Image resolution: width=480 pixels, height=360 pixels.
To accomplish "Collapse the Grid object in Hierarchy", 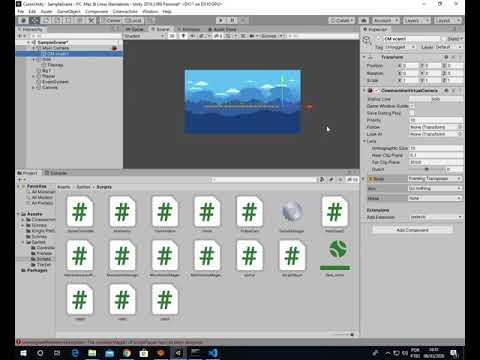I will point(33,60).
